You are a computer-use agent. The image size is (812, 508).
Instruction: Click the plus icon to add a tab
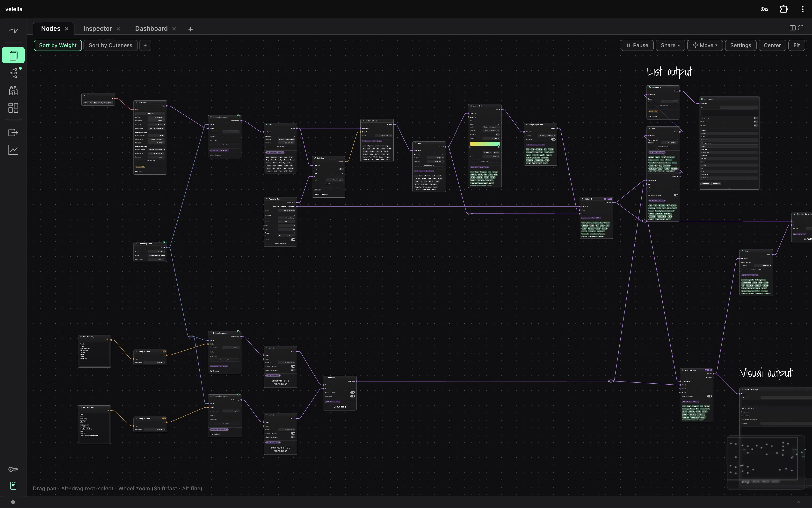(191, 29)
